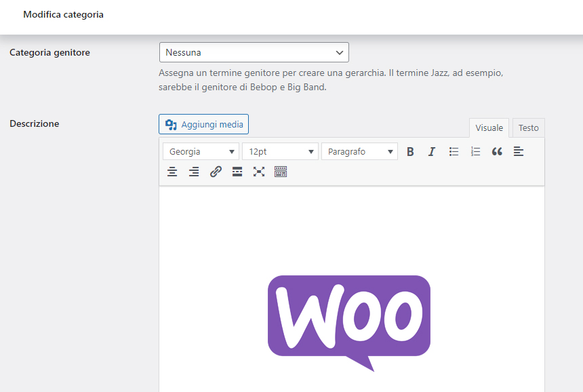Open the 12pt font size dropdown

[281, 152]
